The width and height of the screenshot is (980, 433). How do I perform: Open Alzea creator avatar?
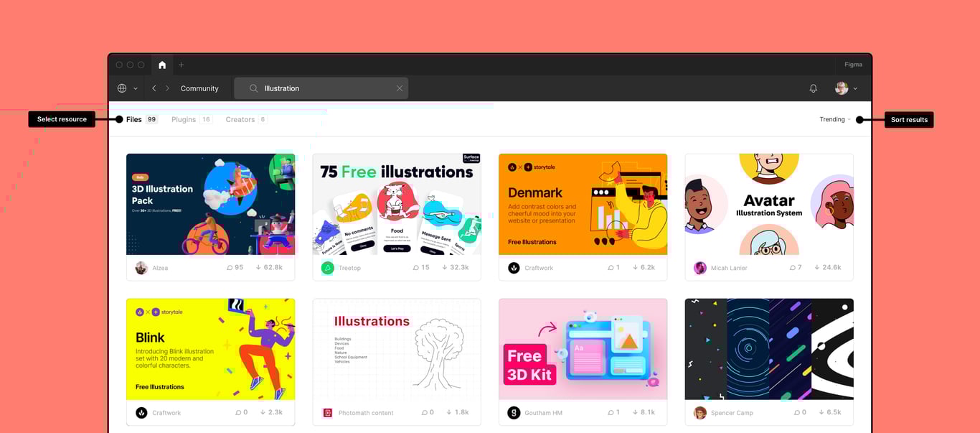[x=141, y=268]
